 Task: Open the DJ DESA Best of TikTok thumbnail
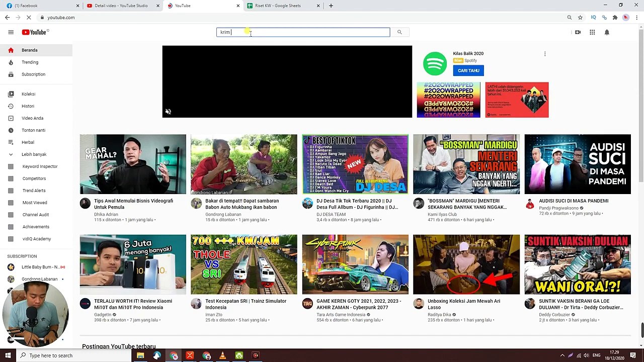(x=355, y=164)
